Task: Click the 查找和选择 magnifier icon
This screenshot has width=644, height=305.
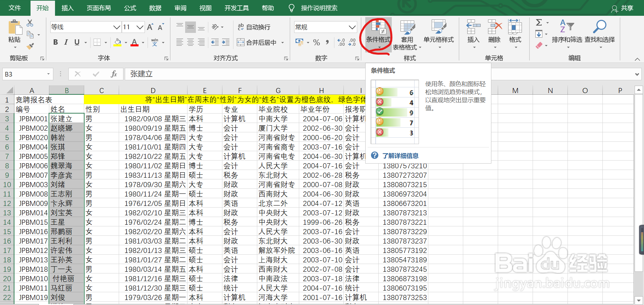Action: tap(599, 26)
